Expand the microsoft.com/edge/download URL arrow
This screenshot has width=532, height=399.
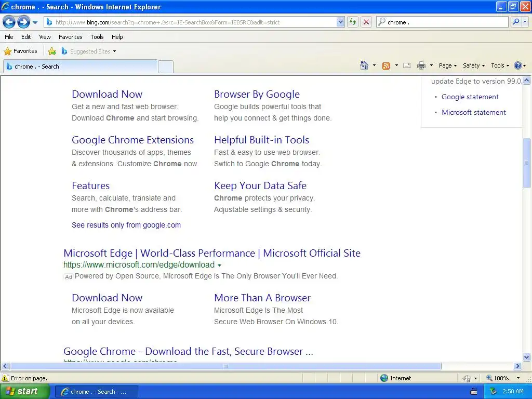[x=220, y=265]
